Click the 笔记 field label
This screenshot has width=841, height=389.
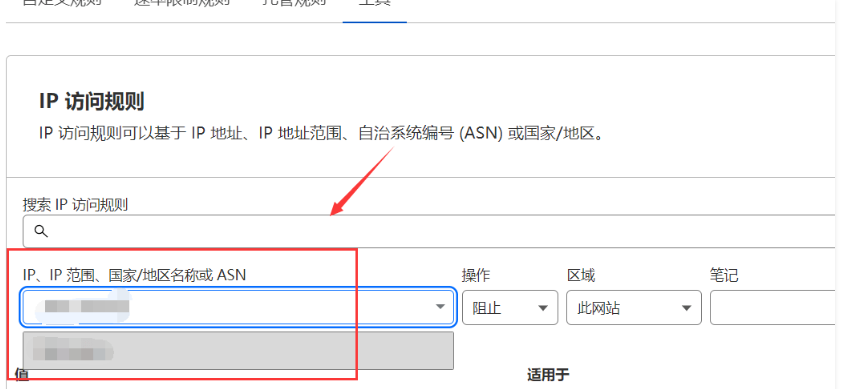click(724, 275)
